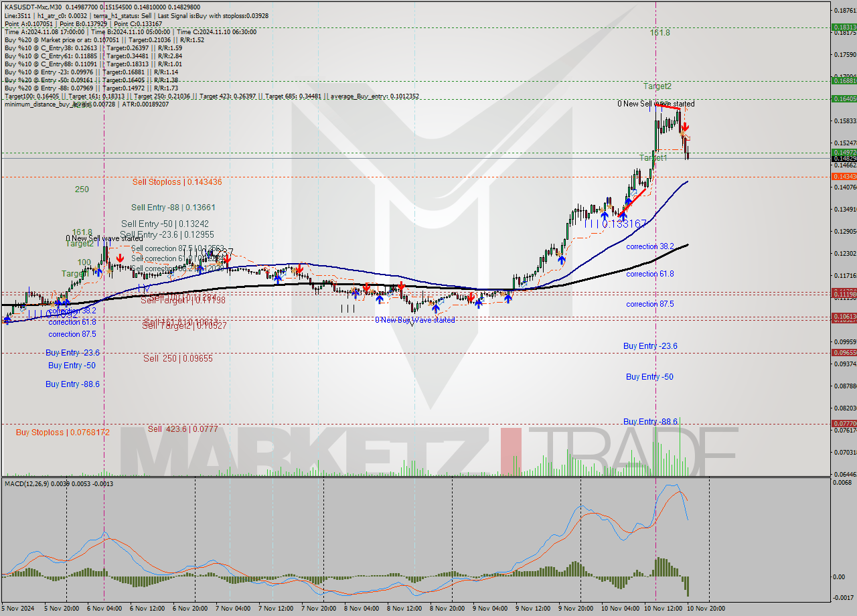Click the red 0.07770 price axis tag

click(x=843, y=423)
